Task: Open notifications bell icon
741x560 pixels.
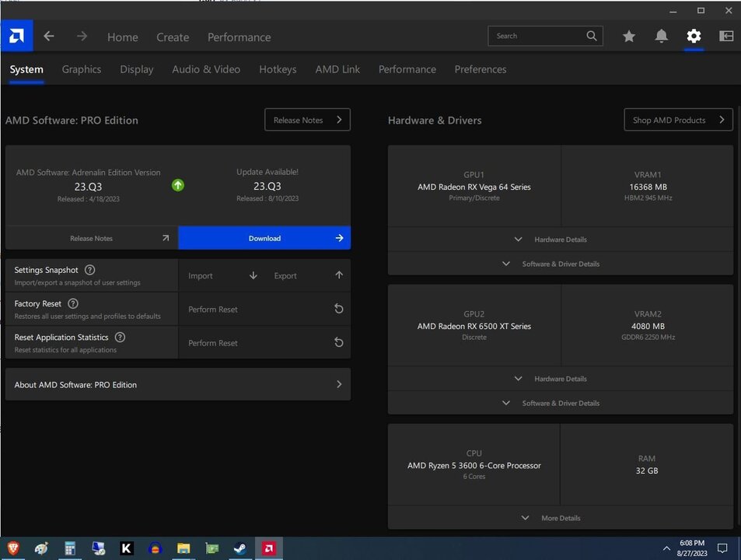Action: point(661,37)
